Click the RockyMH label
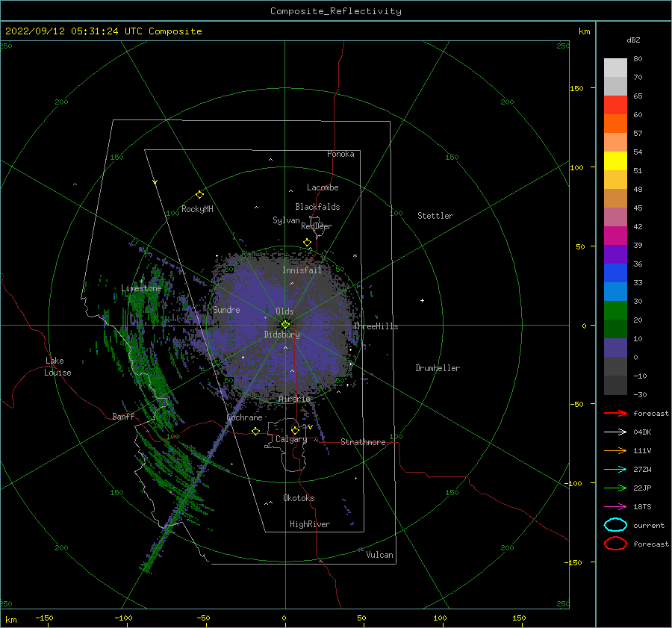Screen dimensions: 672x628 (197, 209)
